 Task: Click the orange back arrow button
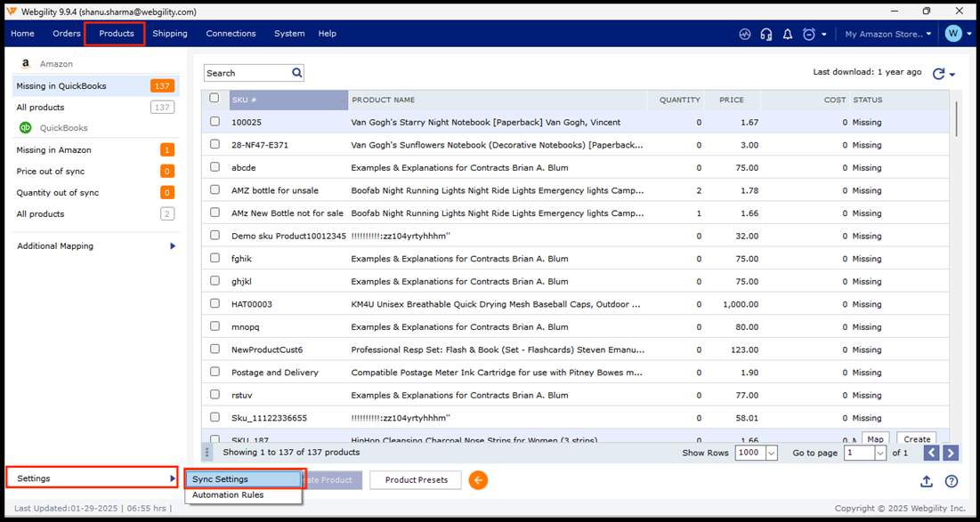[478, 480]
